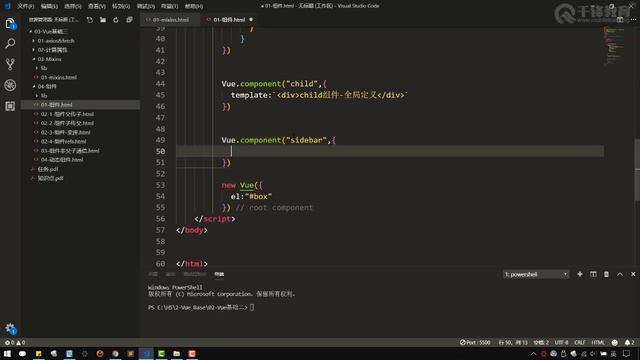640x360 pixels.
Task: Select the 终端 panel tab
Action: click(x=219, y=274)
